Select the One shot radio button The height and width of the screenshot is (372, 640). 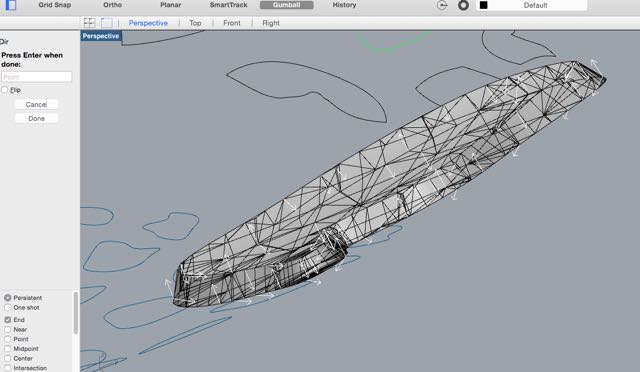pos(8,307)
